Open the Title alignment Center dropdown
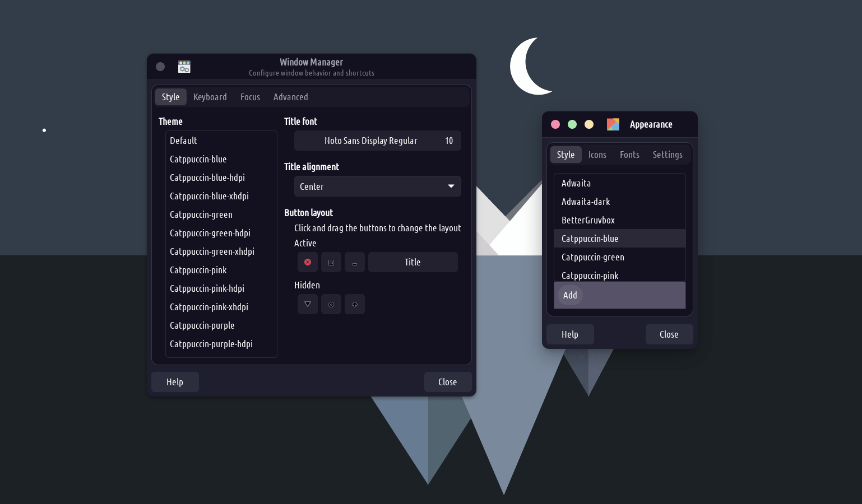 [x=377, y=186]
